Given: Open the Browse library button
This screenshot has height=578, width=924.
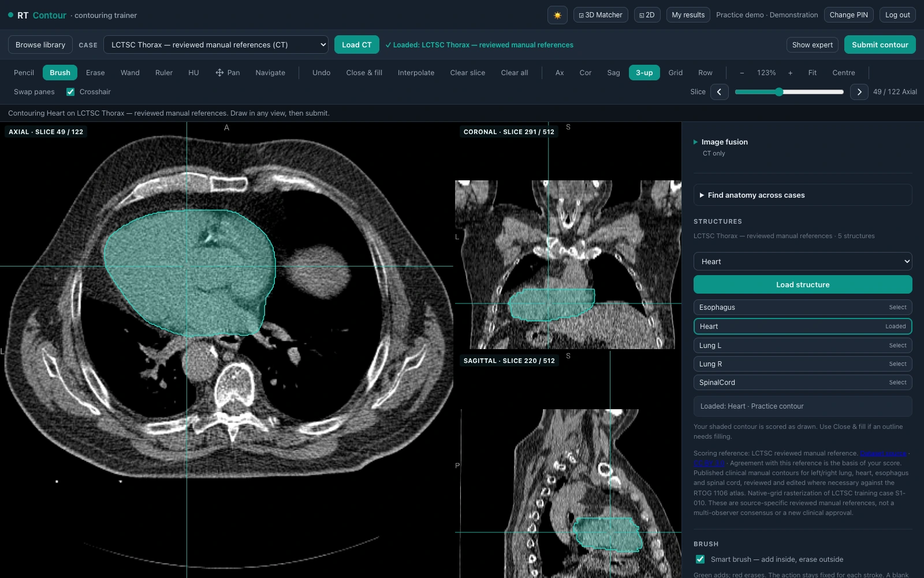Looking at the screenshot, I should [40, 45].
